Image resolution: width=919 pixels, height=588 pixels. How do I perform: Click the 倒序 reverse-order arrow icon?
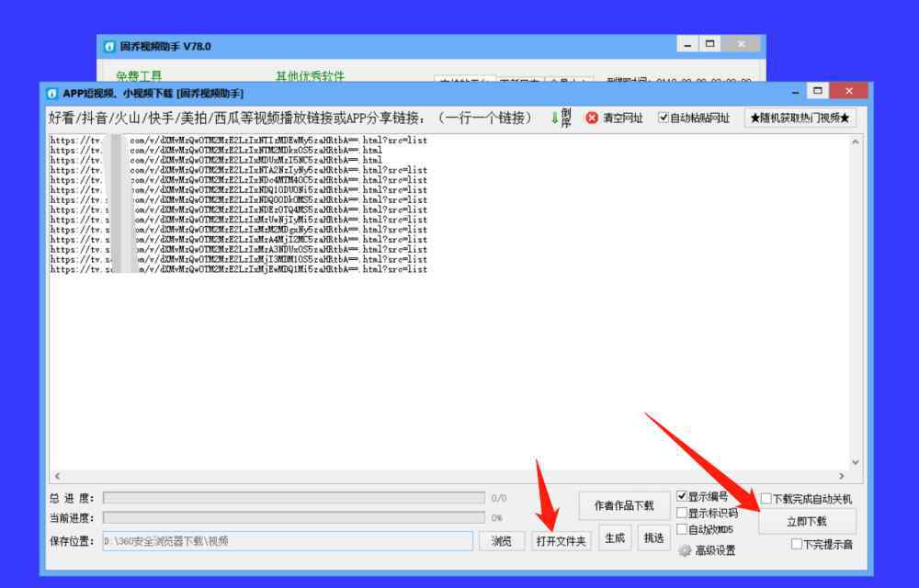[554, 118]
